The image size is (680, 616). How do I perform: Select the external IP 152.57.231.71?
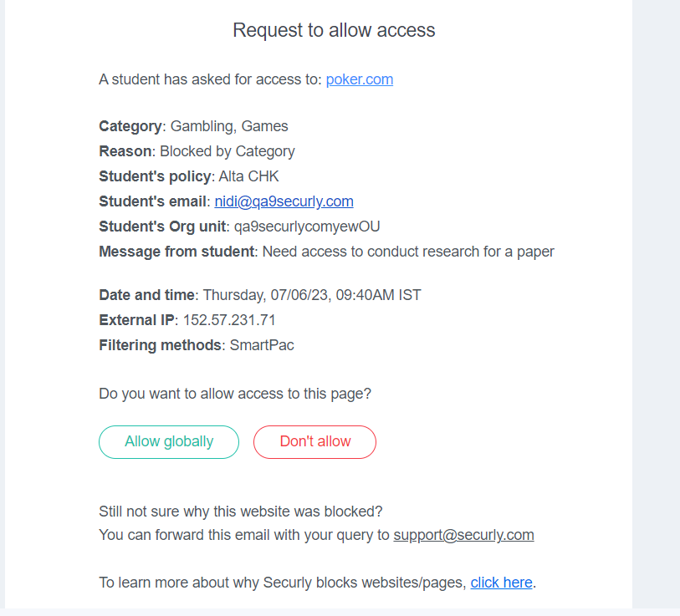pyautogui.click(x=229, y=320)
